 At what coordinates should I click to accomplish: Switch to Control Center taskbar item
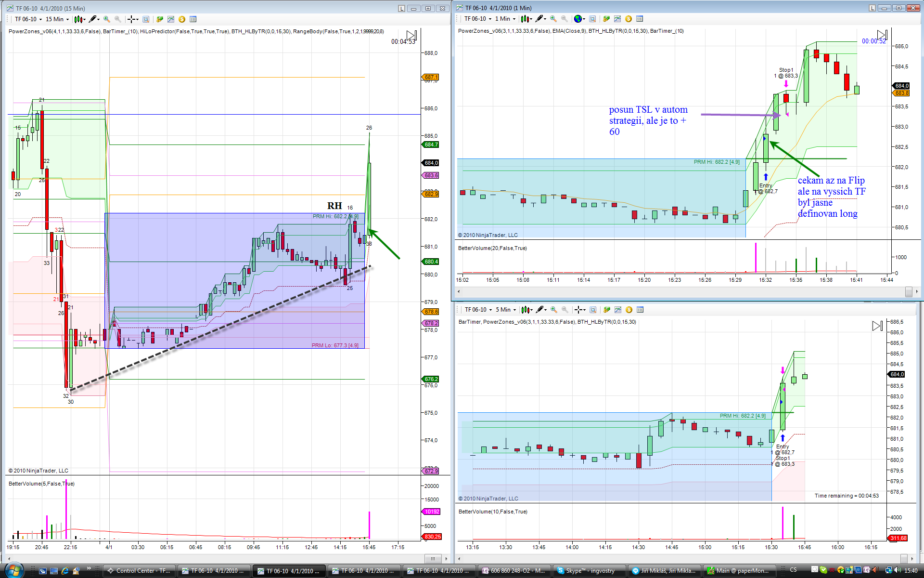pos(139,571)
